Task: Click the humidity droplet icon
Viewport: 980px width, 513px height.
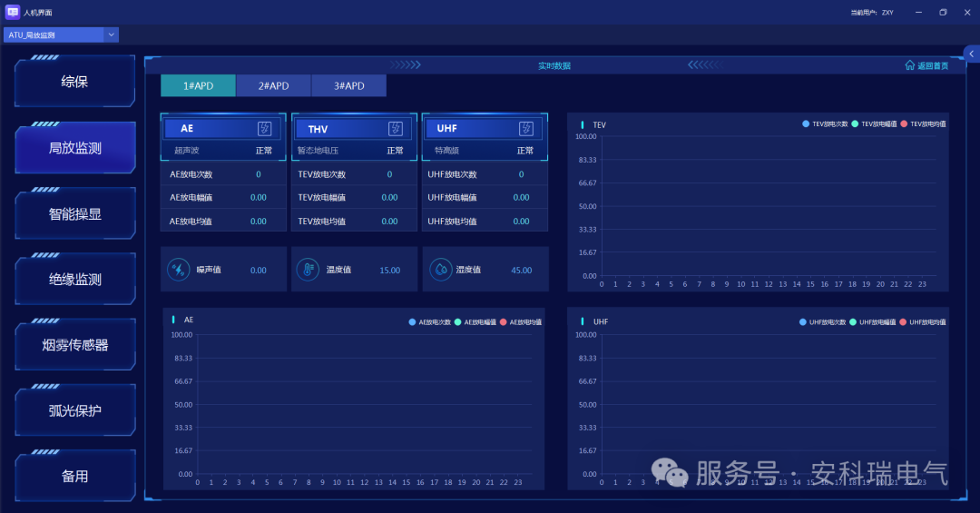Action: 441,270
